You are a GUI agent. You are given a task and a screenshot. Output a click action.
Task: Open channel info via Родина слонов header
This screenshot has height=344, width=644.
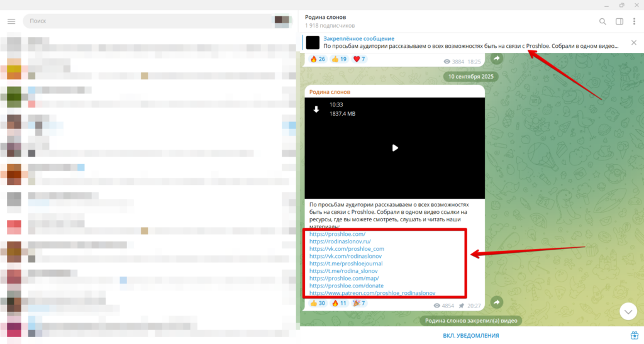326,17
